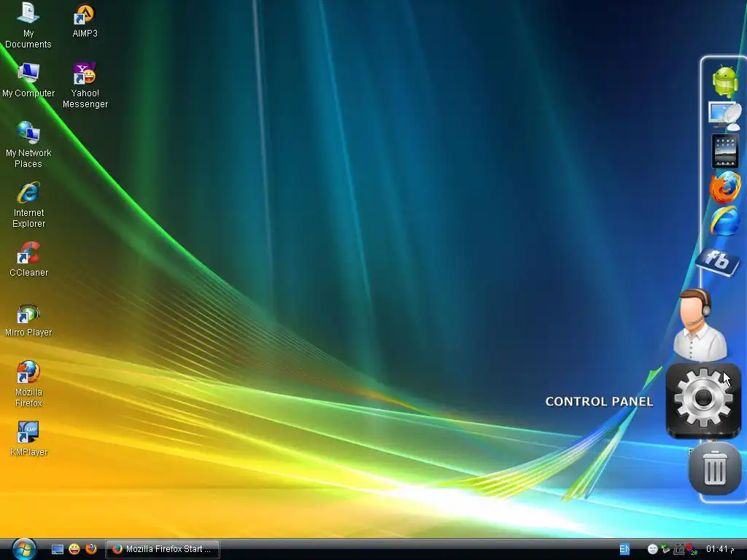Click the trash bin icon in dock

(x=715, y=468)
